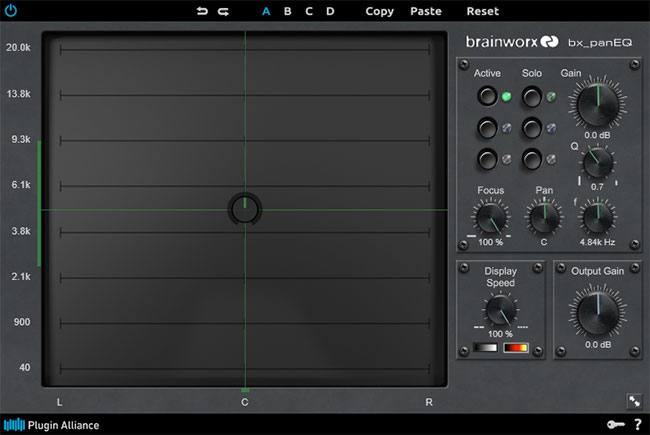Toggle the plugin power bypass icon

click(11, 11)
